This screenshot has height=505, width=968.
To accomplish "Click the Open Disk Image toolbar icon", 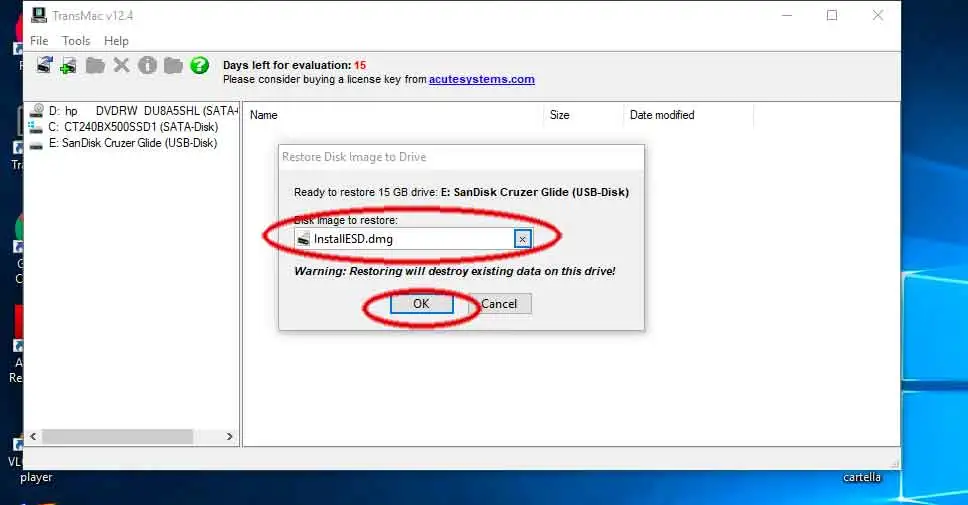I will coord(44,65).
